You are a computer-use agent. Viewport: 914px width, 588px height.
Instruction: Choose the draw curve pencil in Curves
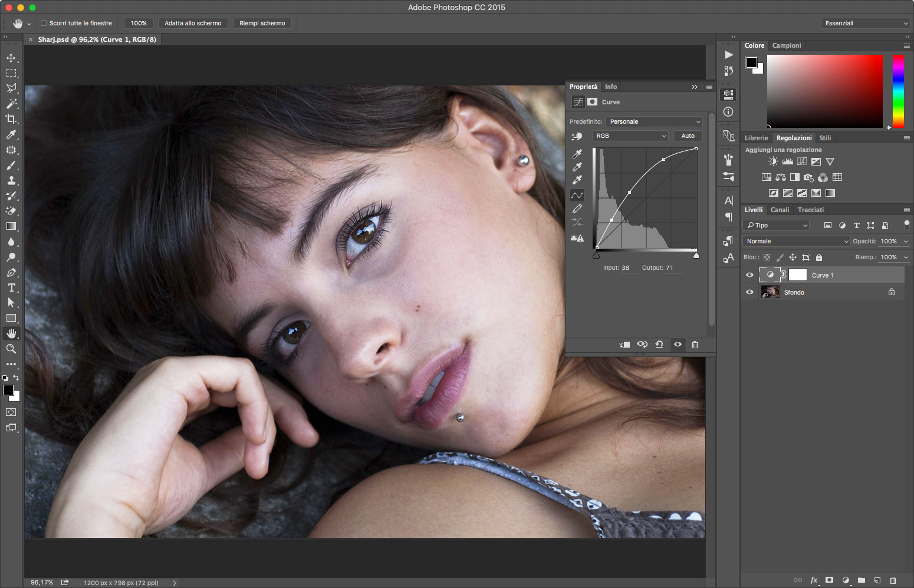tap(577, 209)
